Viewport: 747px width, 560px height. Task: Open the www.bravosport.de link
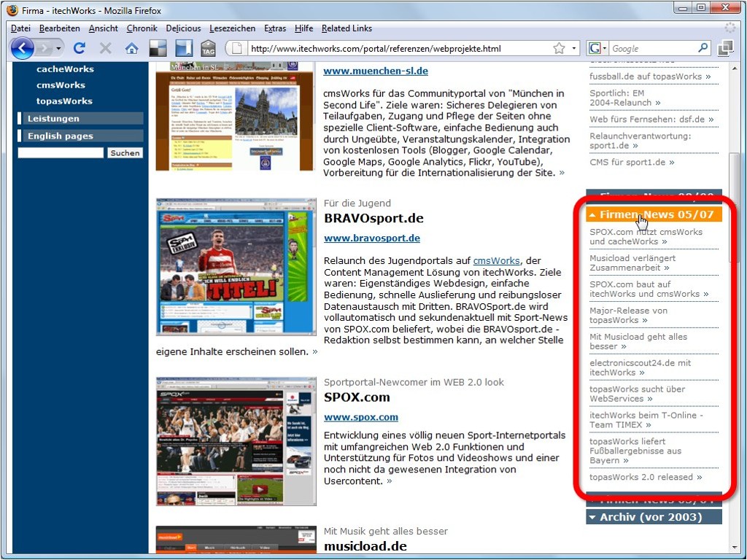372,238
